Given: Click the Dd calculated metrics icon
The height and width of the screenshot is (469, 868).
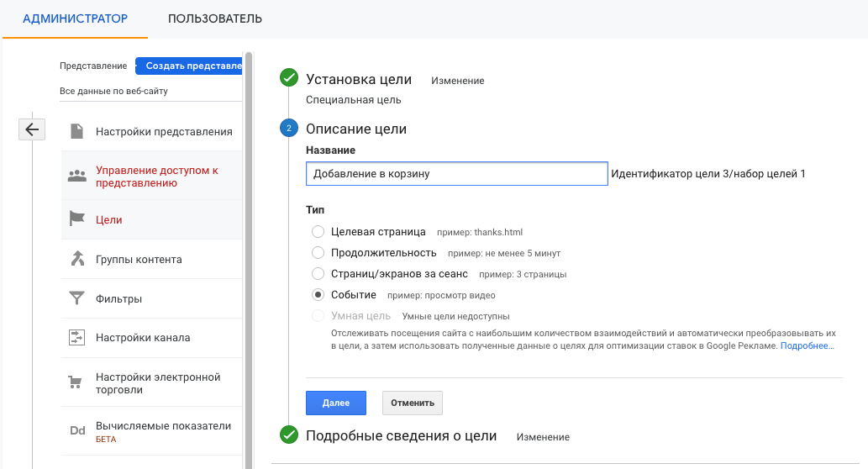Looking at the screenshot, I should pos(77,431).
